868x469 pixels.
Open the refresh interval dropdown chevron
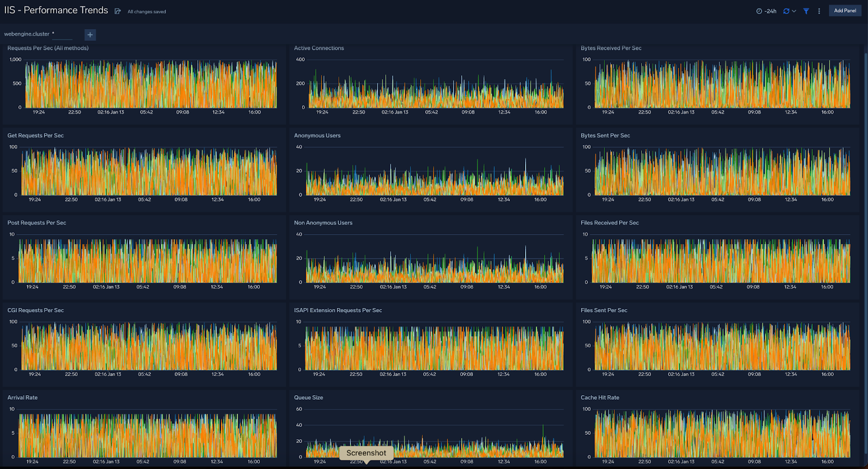click(794, 11)
